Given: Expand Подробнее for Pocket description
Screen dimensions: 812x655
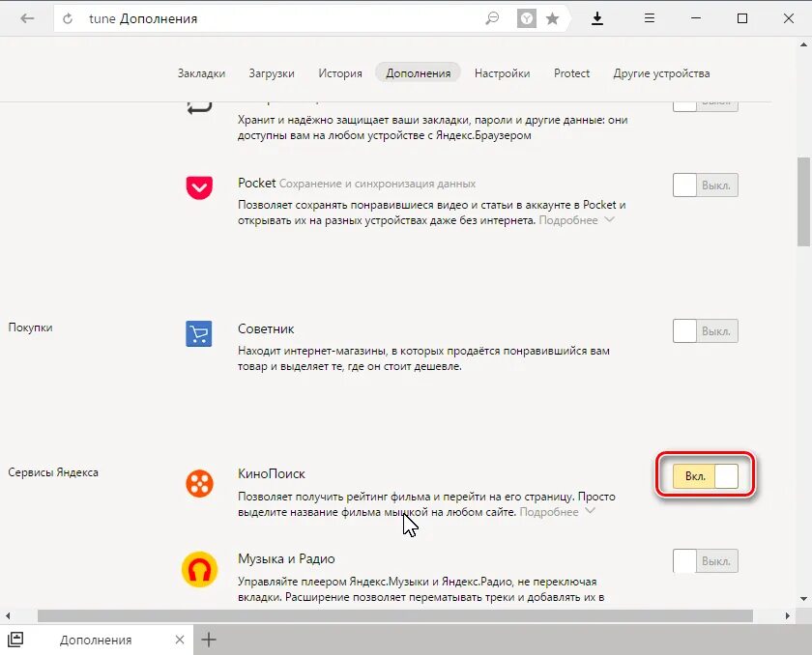Looking at the screenshot, I should point(576,220).
